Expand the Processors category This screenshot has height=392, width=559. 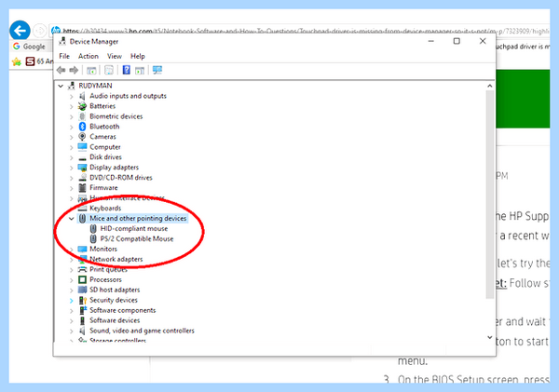pos(72,280)
